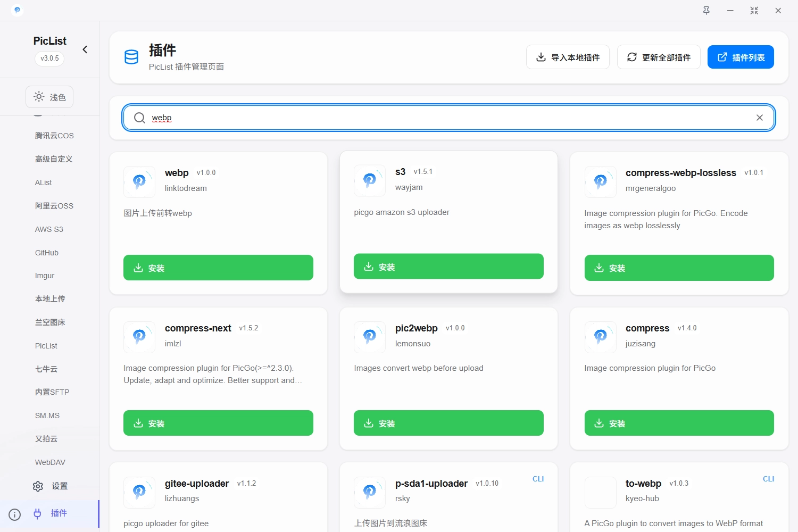798x532 pixels.
Task: Click the PicList app icon in title bar
Action: 17,10
